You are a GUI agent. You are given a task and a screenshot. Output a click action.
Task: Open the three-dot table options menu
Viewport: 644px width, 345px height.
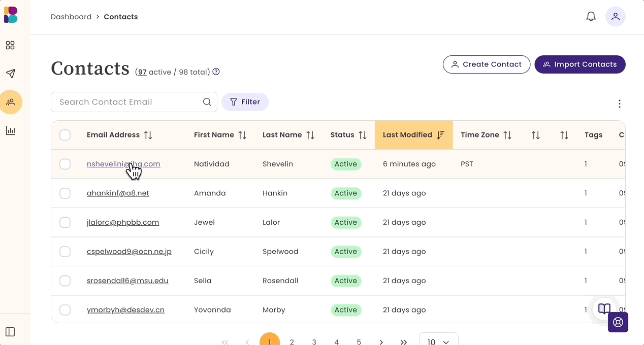pyautogui.click(x=620, y=103)
